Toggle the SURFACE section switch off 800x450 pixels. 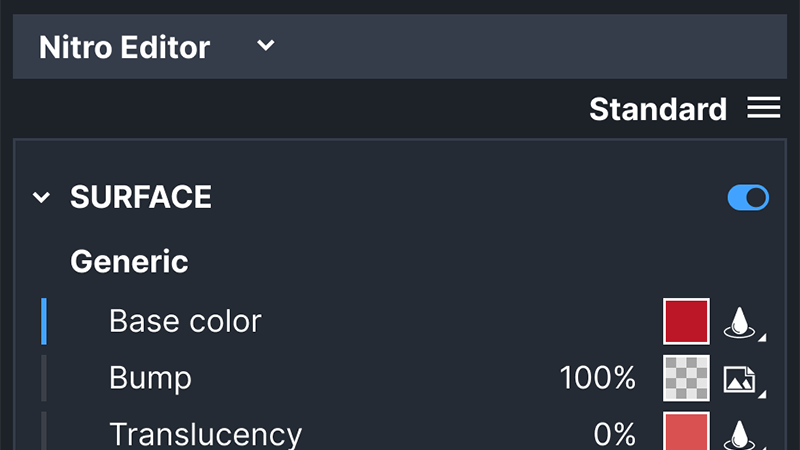click(x=748, y=197)
